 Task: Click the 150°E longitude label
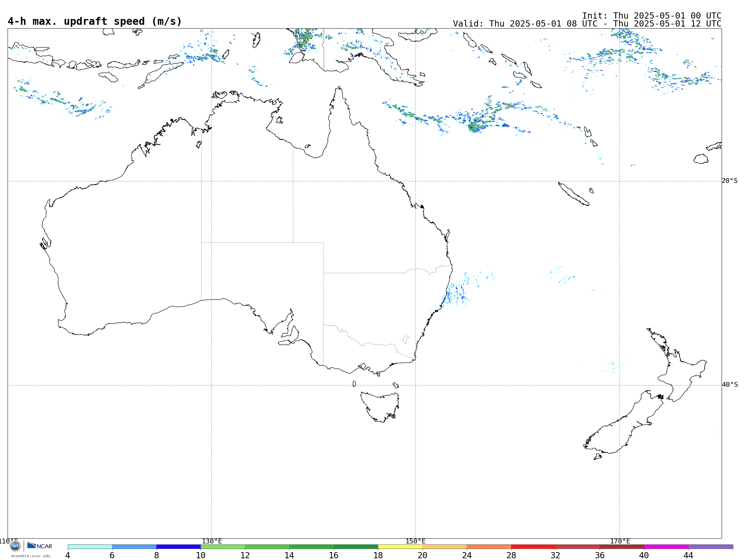[415, 541]
